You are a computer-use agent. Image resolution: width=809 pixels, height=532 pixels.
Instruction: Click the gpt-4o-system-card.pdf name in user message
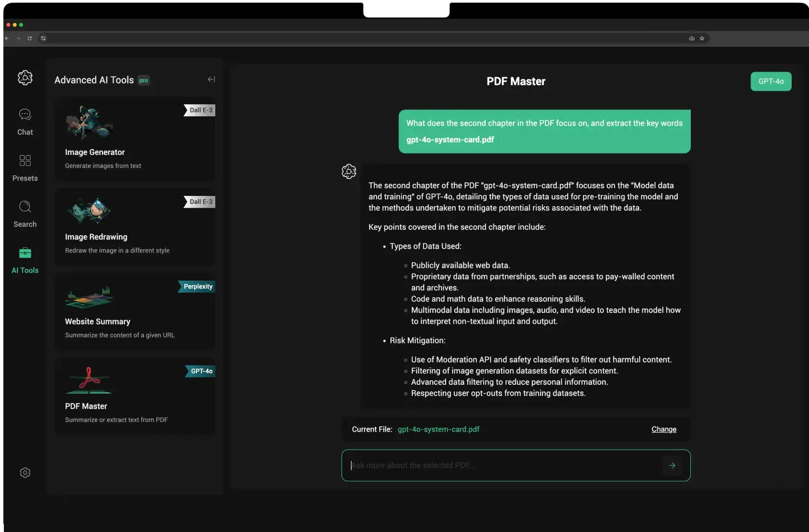click(x=450, y=140)
